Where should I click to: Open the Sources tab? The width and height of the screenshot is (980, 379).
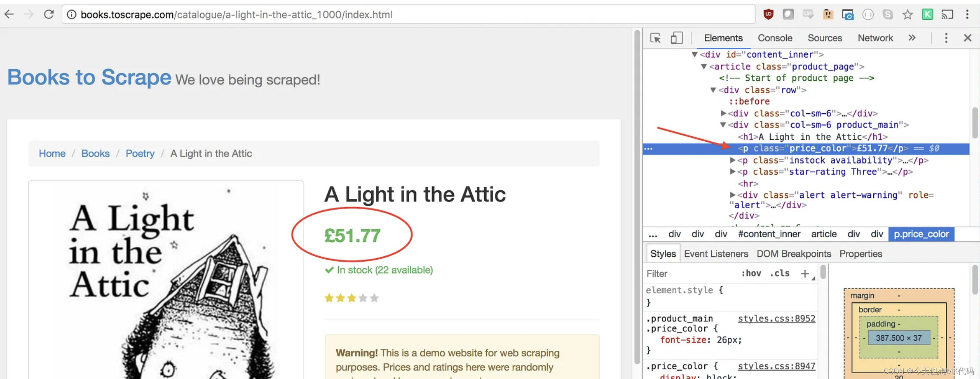point(825,38)
